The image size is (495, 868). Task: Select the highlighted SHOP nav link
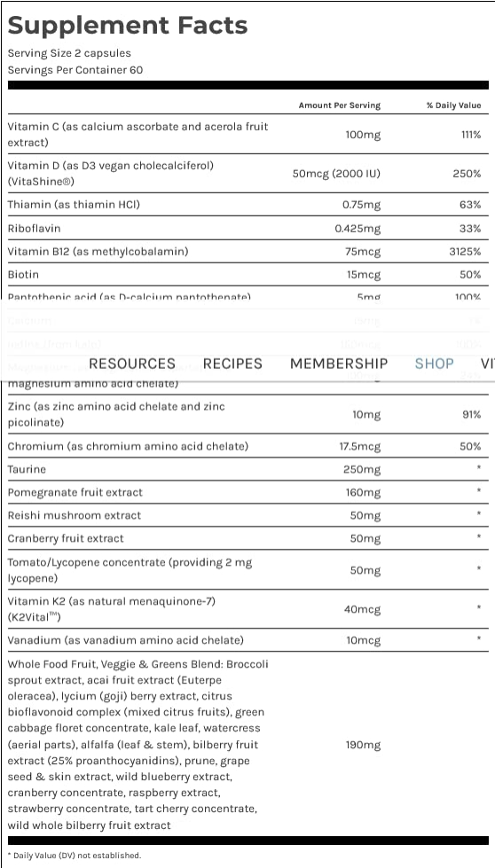point(435,364)
